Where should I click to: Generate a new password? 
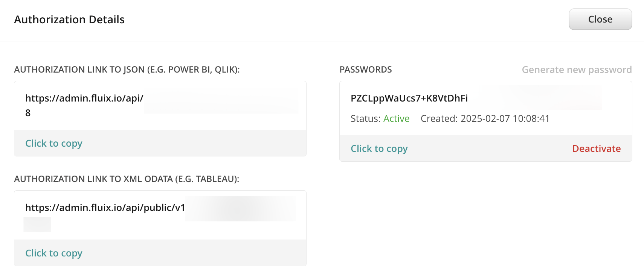(x=577, y=70)
